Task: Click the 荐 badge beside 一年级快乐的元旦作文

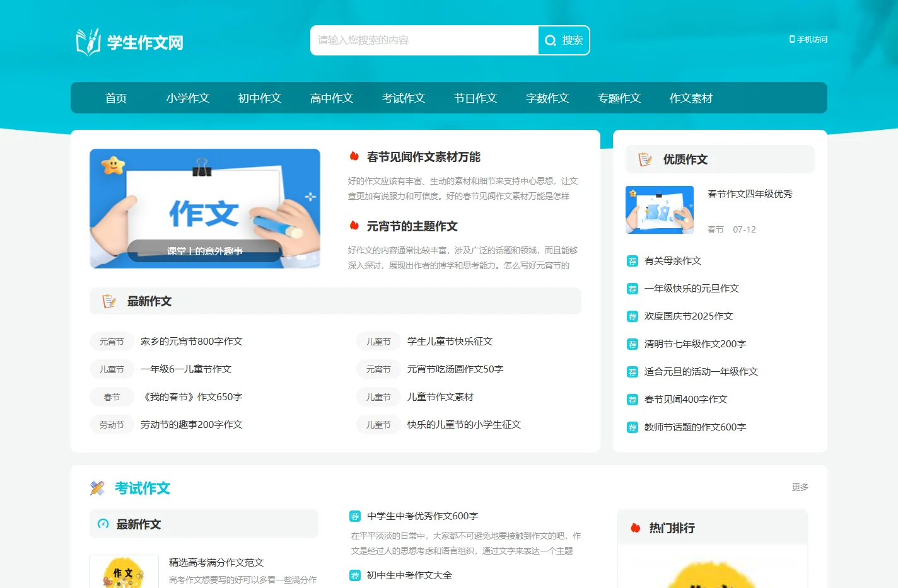Action: 633,289
